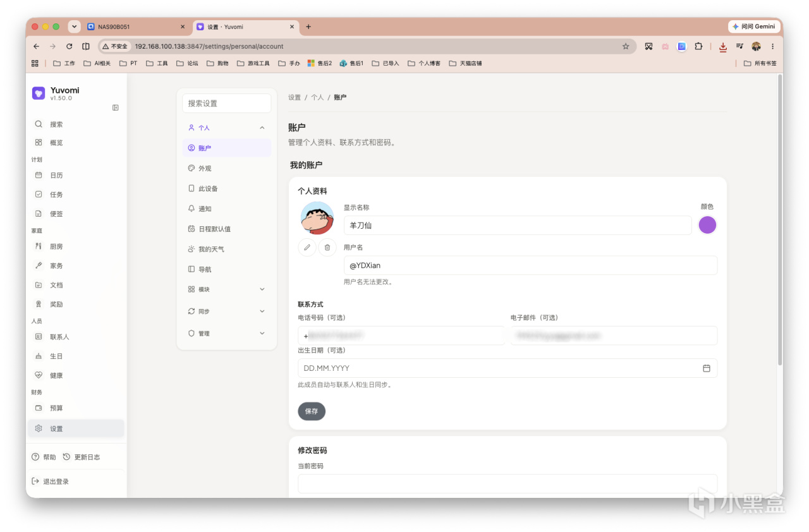Switch to the NAS90B051 browser tab
The width and height of the screenshot is (809, 532).
coord(136,27)
